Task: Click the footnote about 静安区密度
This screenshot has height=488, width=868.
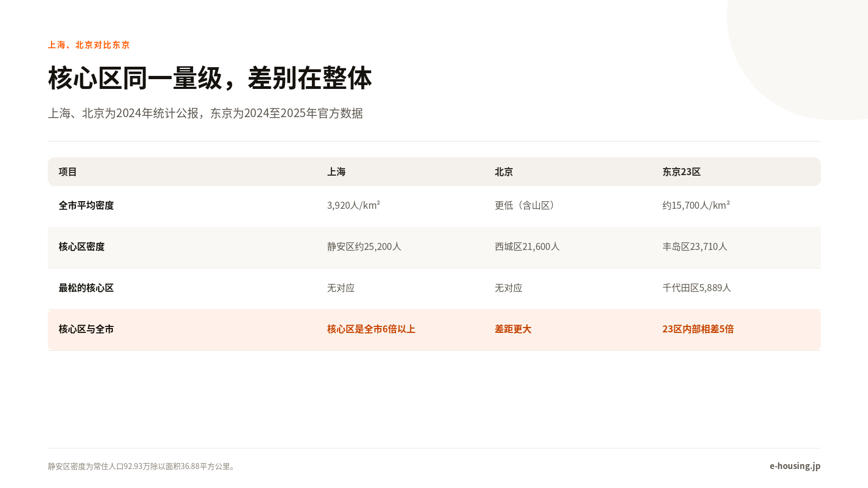Action: (142, 466)
